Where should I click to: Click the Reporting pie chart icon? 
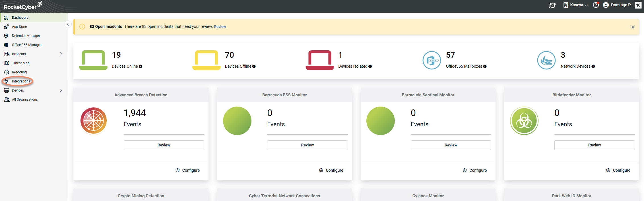7,72
